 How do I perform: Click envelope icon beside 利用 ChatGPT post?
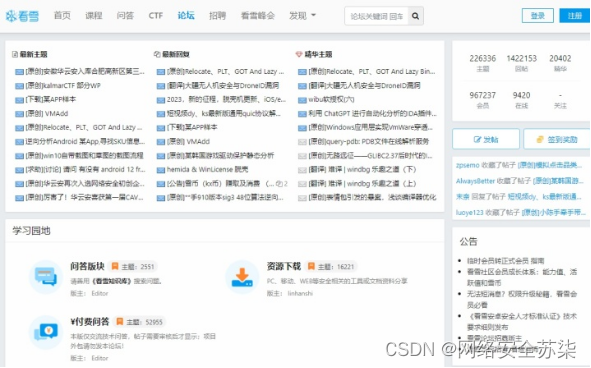(302, 114)
